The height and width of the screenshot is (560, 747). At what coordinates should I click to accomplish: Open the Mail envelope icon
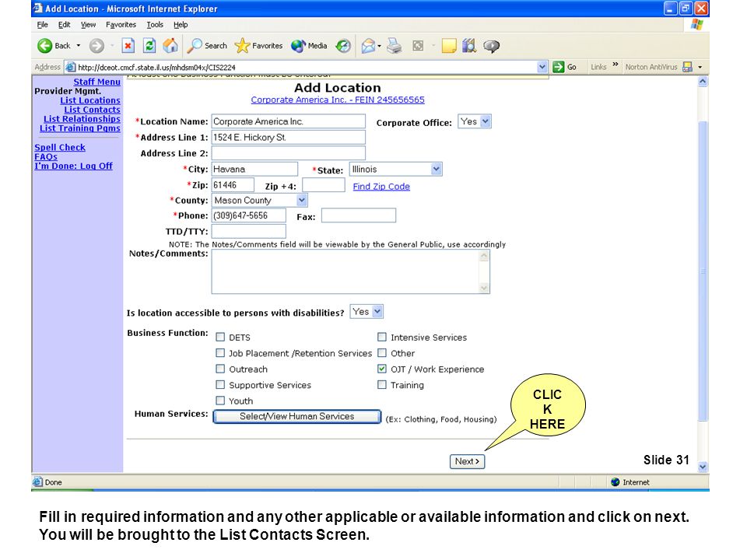(368, 46)
